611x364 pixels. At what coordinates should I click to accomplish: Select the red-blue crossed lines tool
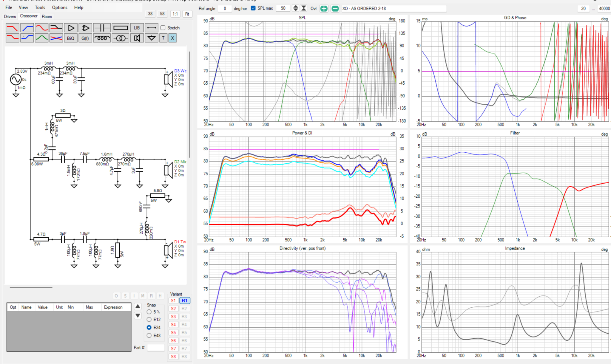tap(56, 38)
